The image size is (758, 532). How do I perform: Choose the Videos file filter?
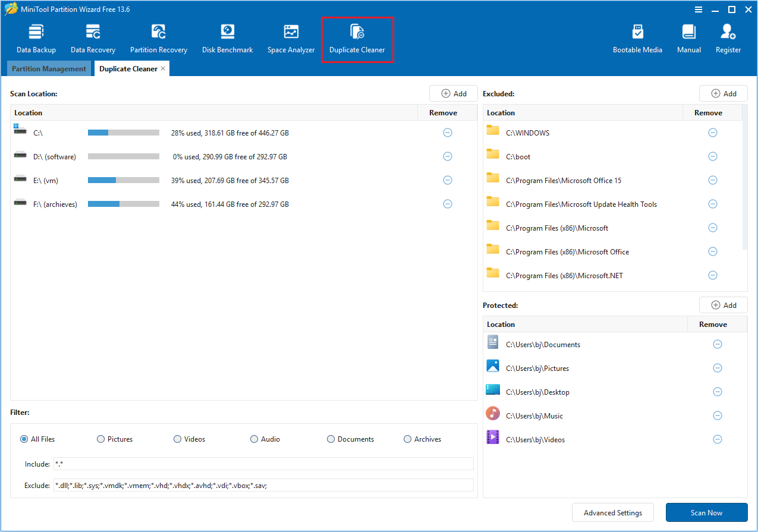pyautogui.click(x=177, y=439)
